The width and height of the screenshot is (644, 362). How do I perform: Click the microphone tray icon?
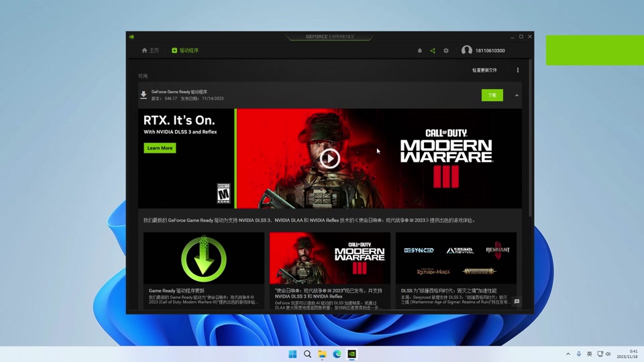coord(579,354)
